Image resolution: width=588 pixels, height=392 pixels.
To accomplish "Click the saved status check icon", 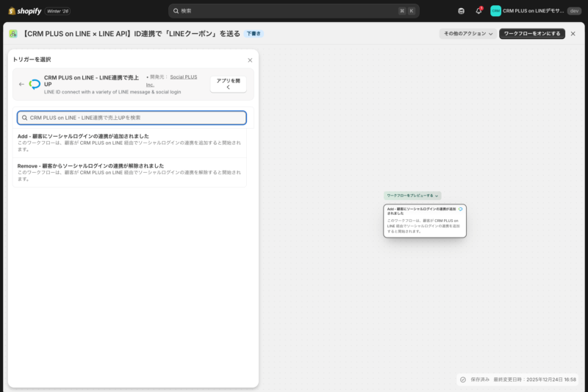I will (x=463, y=379).
